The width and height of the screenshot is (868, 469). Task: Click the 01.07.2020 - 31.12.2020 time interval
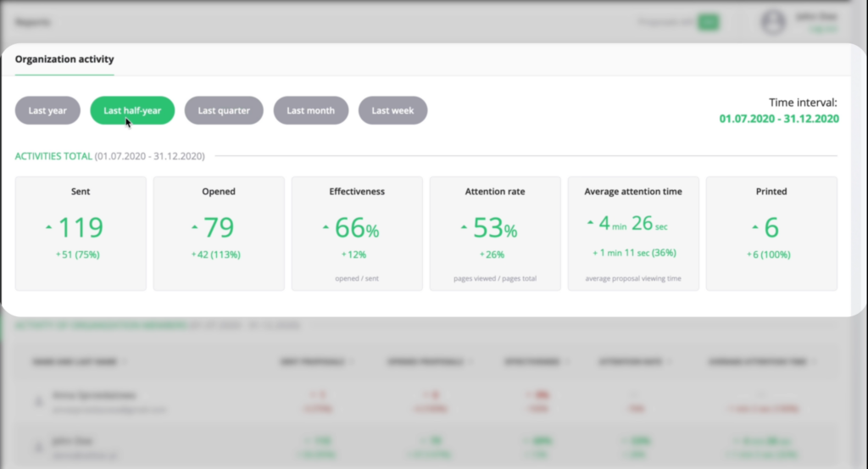point(779,119)
